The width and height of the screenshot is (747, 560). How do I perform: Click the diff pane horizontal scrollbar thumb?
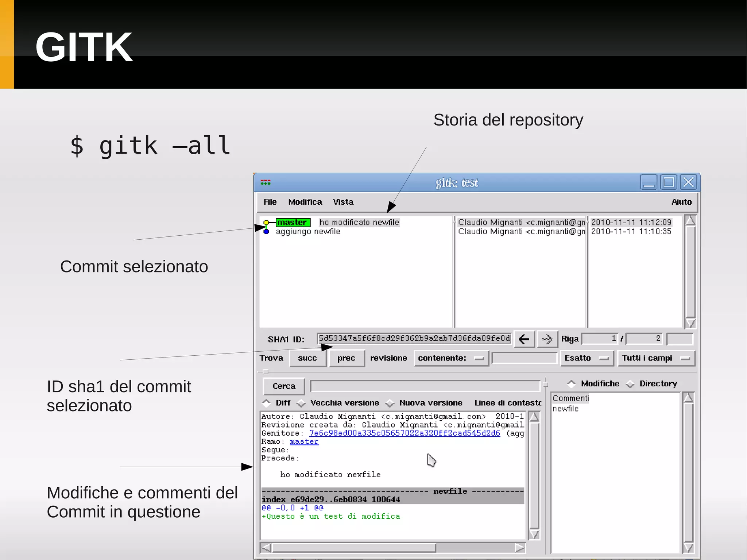tap(354, 548)
